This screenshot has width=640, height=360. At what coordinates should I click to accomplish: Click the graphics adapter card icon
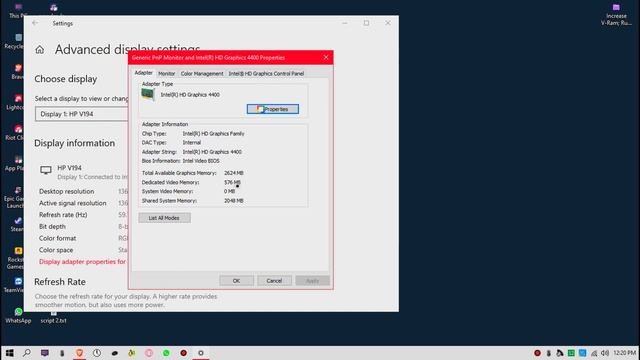tap(148, 95)
